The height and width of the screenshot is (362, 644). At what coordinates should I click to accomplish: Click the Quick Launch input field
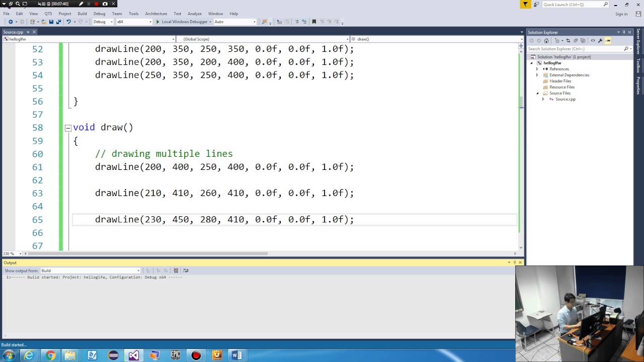click(573, 5)
